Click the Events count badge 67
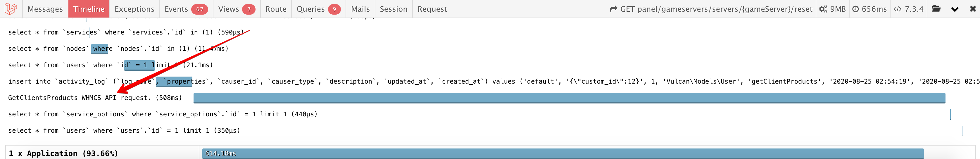Viewport: 980px width, 159px height. 199,9
